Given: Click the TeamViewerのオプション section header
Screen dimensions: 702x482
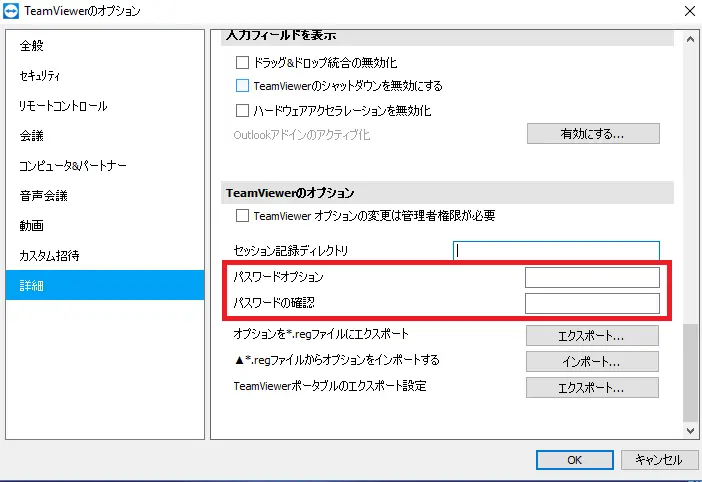Looking at the screenshot, I should pyautogui.click(x=447, y=193).
